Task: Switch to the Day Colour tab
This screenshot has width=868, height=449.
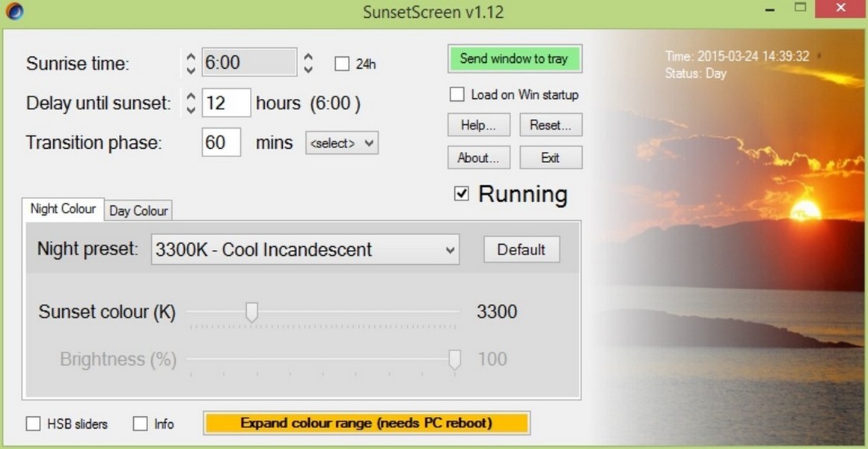Action: coord(138,211)
